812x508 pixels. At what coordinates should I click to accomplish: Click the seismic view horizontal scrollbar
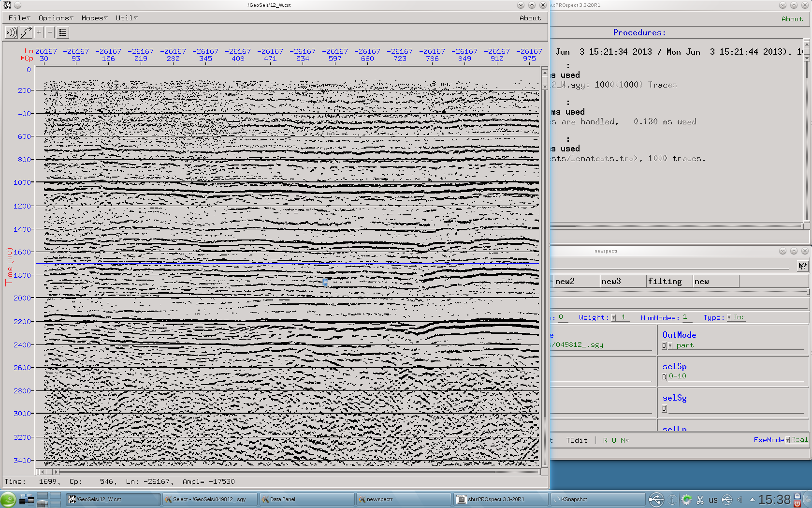point(290,472)
